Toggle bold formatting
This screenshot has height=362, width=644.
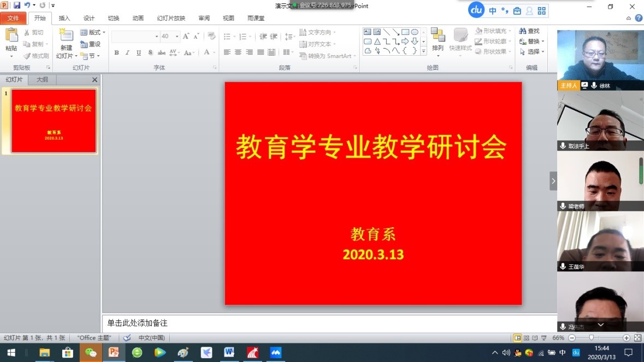116,53
